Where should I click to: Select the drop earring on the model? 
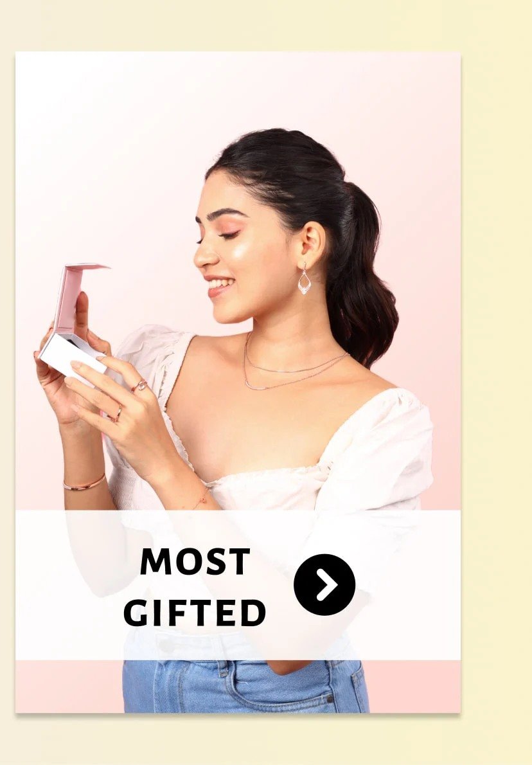click(x=305, y=280)
